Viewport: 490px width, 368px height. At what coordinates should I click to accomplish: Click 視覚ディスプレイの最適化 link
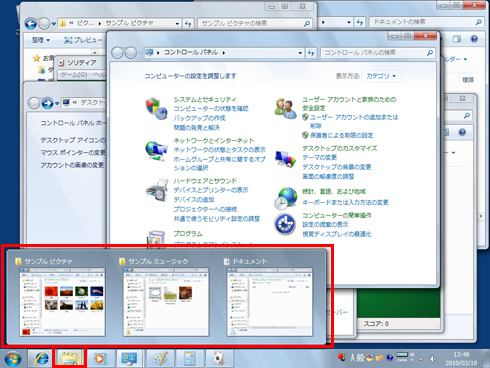(x=337, y=234)
